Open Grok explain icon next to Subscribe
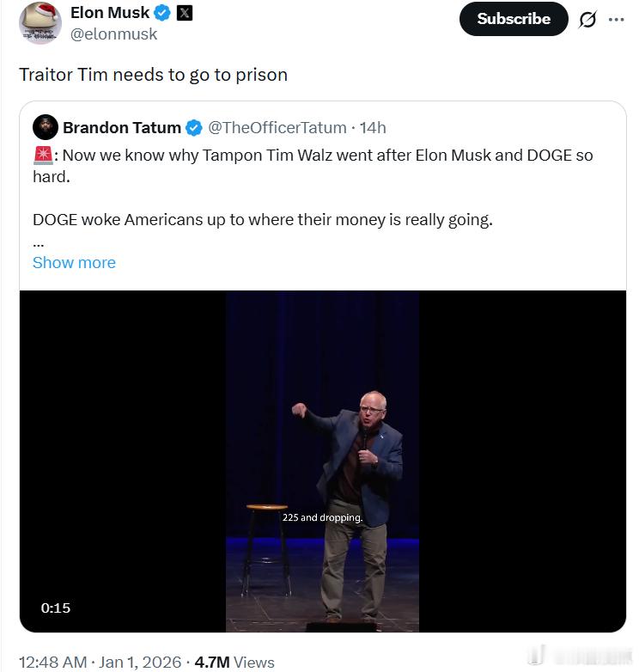Image resolution: width=639 pixels, height=672 pixels. pos(587,19)
